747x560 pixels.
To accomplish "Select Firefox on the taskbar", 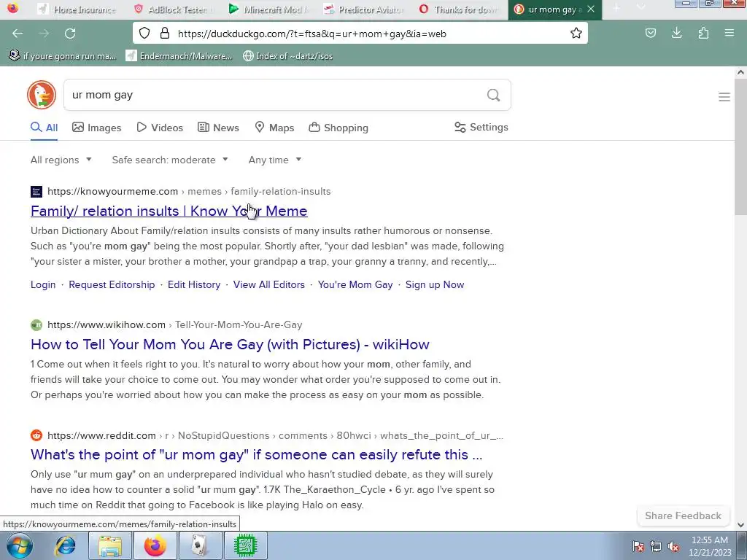I will click(155, 545).
